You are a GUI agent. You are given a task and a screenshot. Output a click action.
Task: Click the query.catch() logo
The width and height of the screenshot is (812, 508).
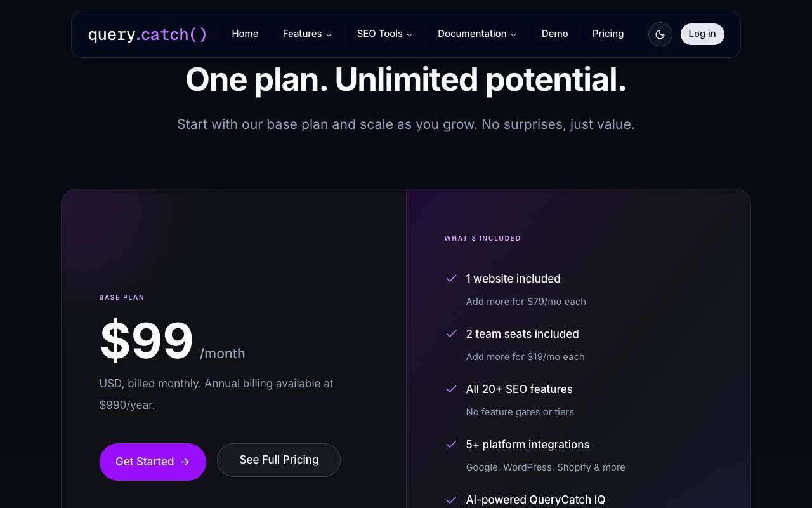tap(148, 34)
